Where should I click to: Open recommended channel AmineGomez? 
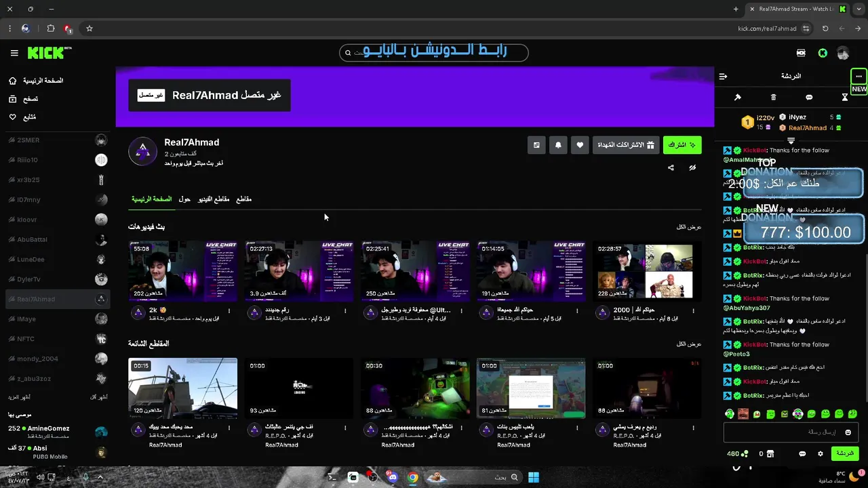58,432
